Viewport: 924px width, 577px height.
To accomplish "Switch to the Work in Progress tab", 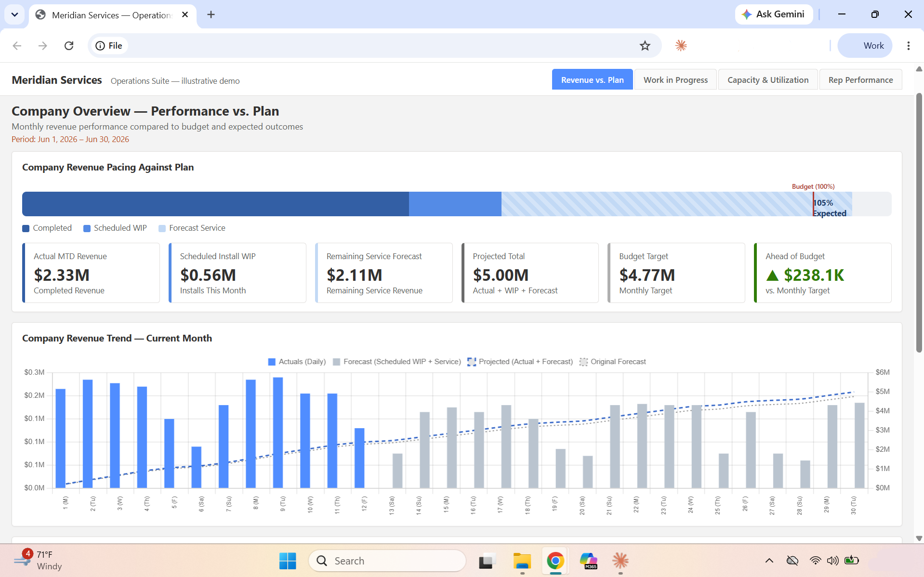I will [675, 80].
